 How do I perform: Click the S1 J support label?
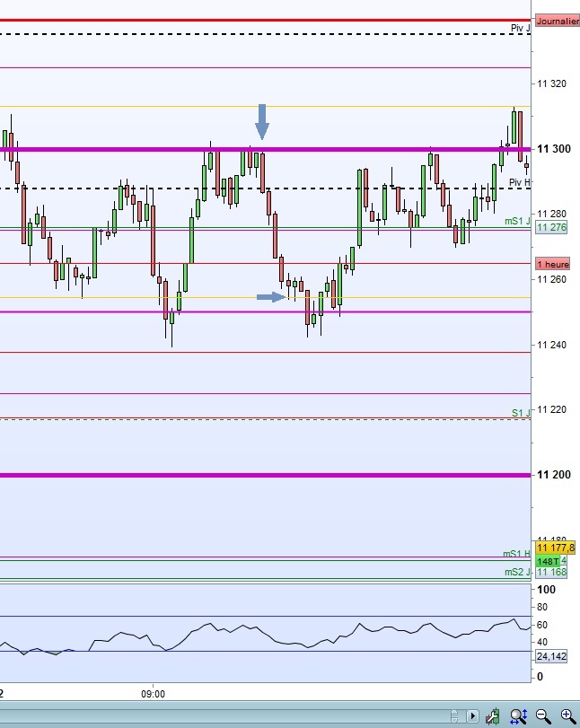[521, 413]
